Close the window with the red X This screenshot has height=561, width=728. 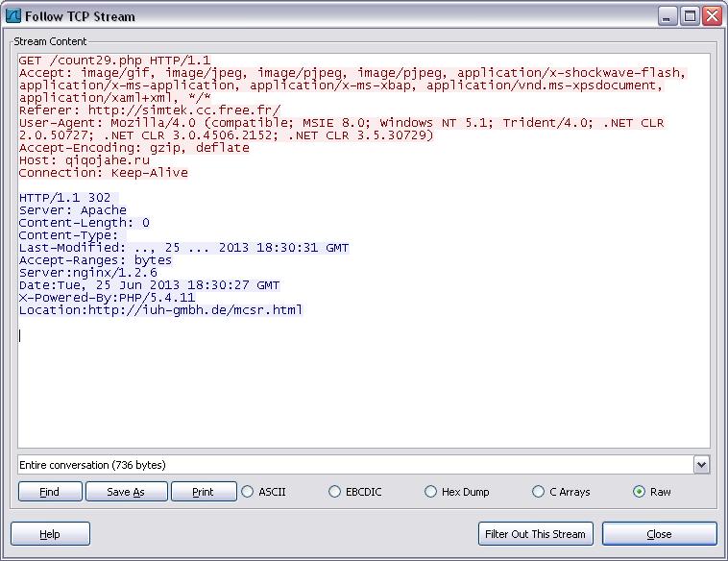[712, 16]
